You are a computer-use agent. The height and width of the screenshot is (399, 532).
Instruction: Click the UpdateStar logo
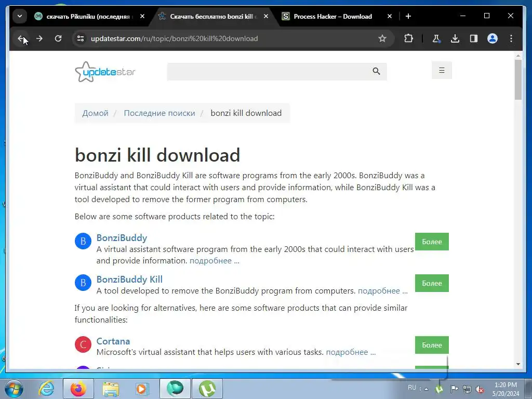coord(105,72)
